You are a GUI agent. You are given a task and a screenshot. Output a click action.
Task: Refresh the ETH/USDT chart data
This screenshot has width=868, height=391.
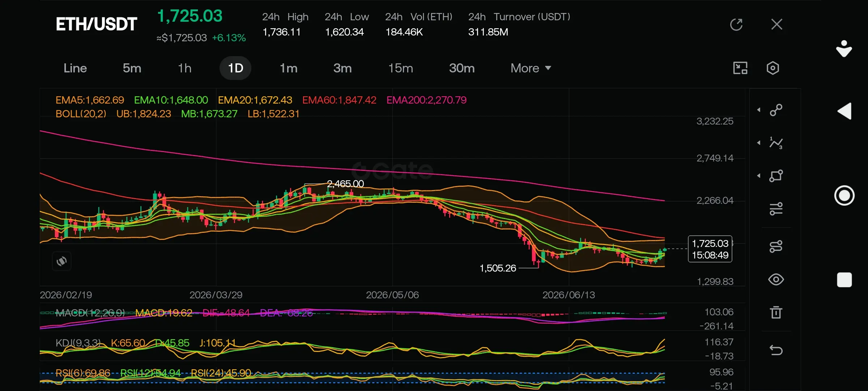tap(736, 25)
